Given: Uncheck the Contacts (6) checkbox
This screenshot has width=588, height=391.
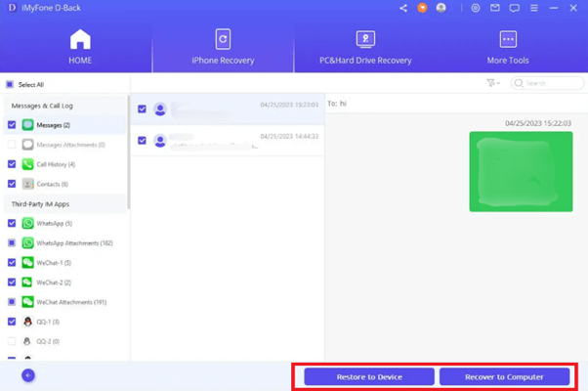Looking at the screenshot, I should [x=12, y=184].
